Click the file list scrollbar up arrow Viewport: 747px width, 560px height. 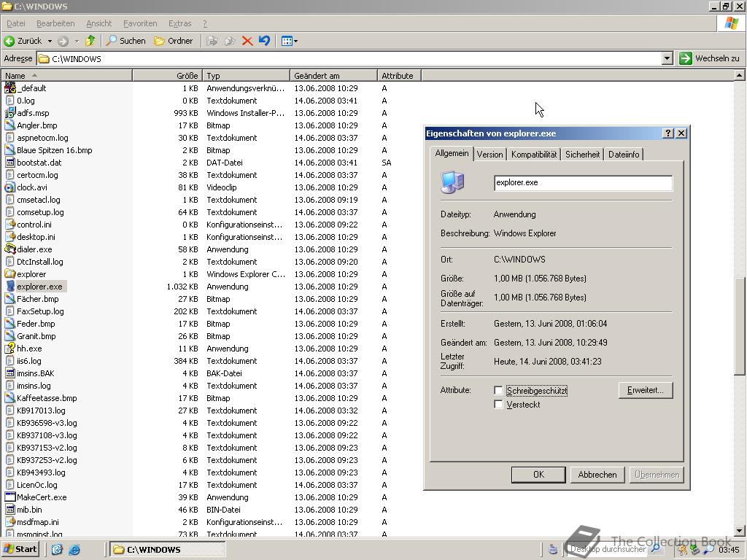pyautogui.click(x=739, y=75)
